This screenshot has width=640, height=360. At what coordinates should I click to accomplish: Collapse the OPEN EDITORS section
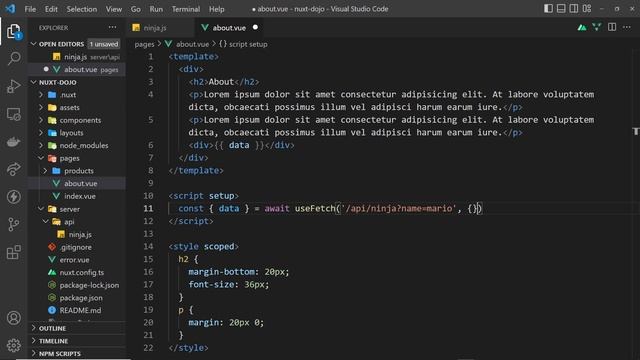[x=33, y=44]
